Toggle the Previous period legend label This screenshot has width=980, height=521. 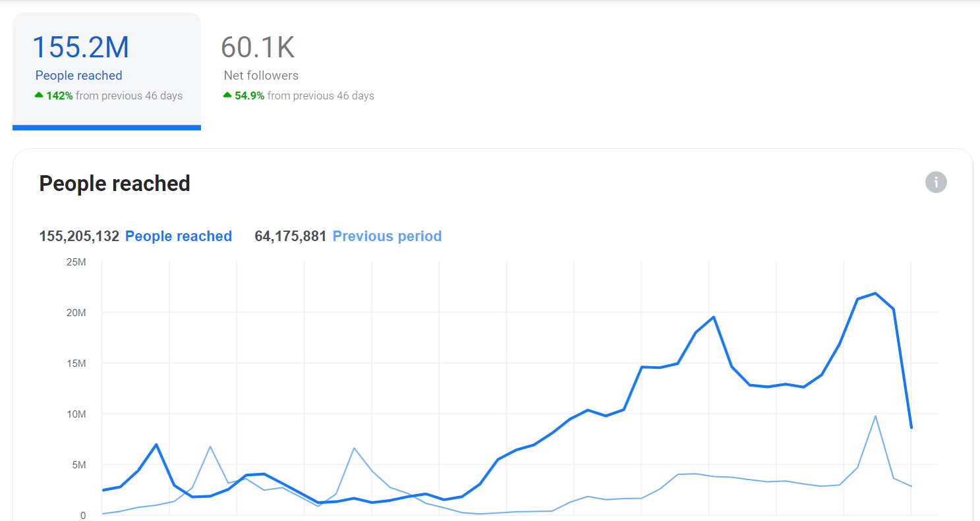387,236
